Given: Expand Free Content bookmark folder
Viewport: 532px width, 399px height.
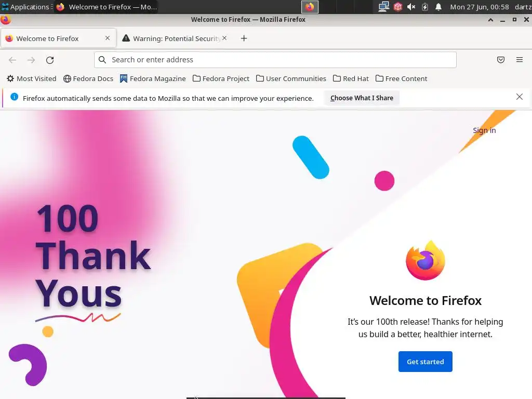Looking at the screenshot, I should tap(402, 79).
